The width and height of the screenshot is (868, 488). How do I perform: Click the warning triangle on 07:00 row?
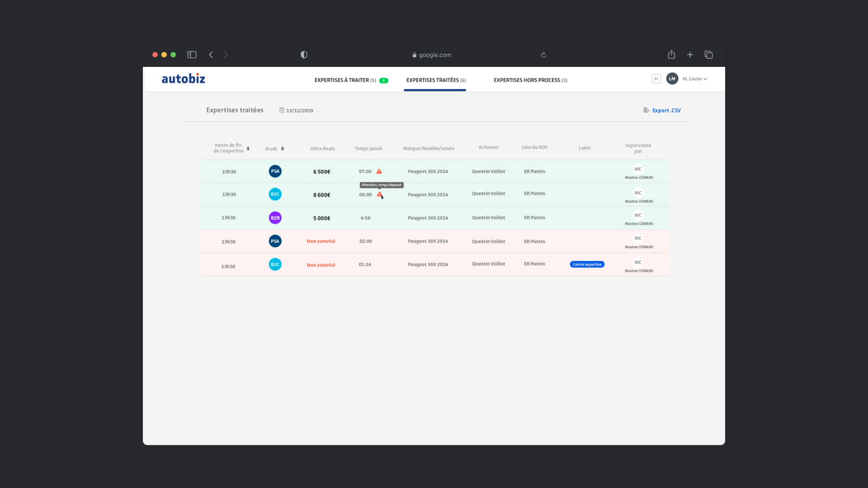coord(379,172)
